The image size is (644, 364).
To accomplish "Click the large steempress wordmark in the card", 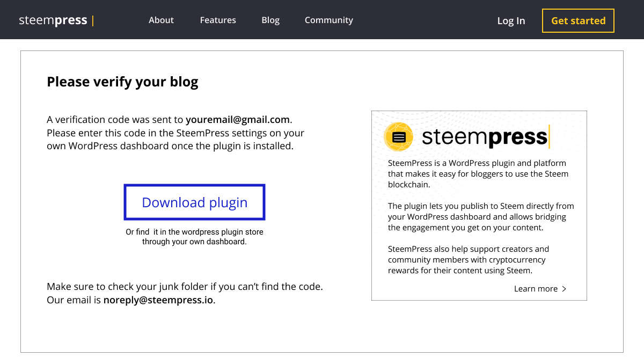I will click(485, 137).
